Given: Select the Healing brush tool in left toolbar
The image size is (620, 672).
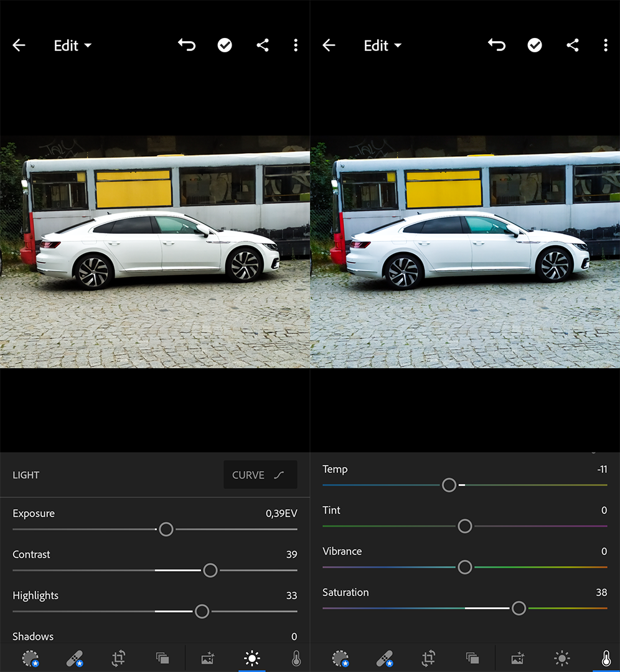Looking at the screenshot, I should (x=75, y=658).
